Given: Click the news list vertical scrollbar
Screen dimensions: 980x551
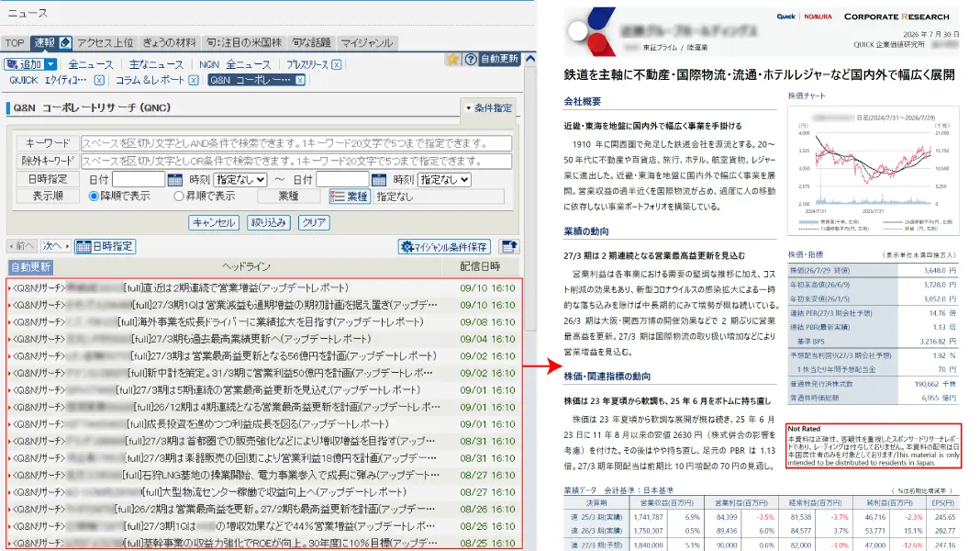Looking at the screenshot, I should (530, 200).
